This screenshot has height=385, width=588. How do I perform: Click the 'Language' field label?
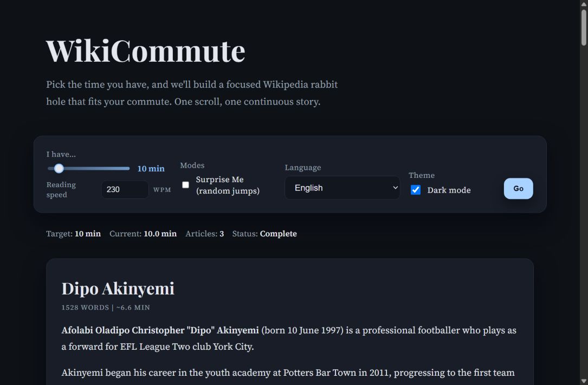[x=302, y=168]
